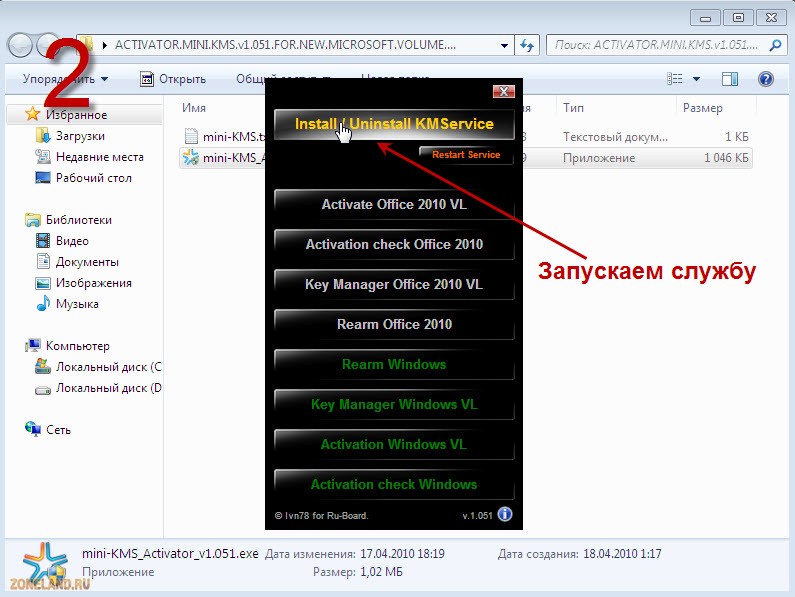
Task: Open Локальный диск (C drive
Action: point(108,367)
